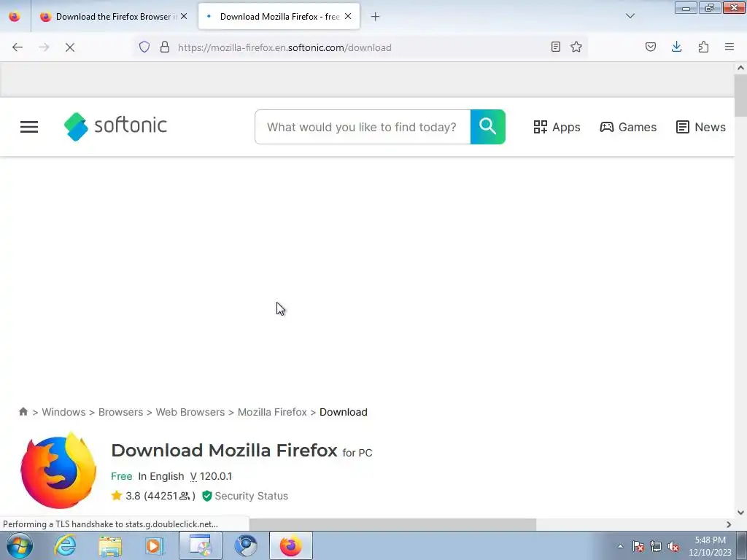
Task: Open the Action Center flag icon
Action: (x=638, y=546)
